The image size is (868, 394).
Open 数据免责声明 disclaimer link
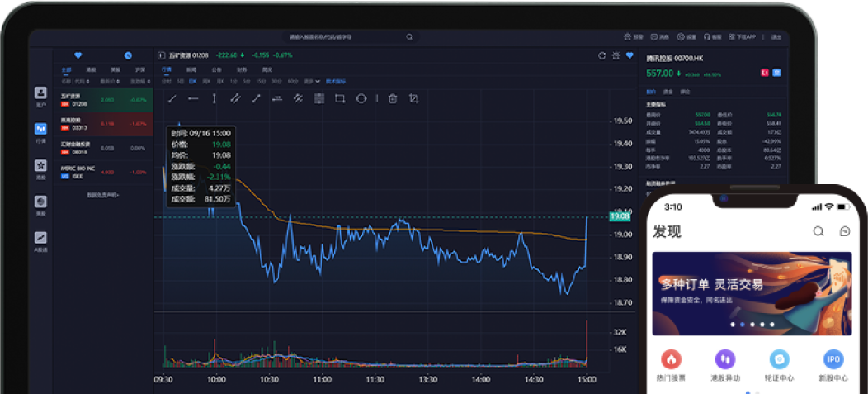pos(103,194)
